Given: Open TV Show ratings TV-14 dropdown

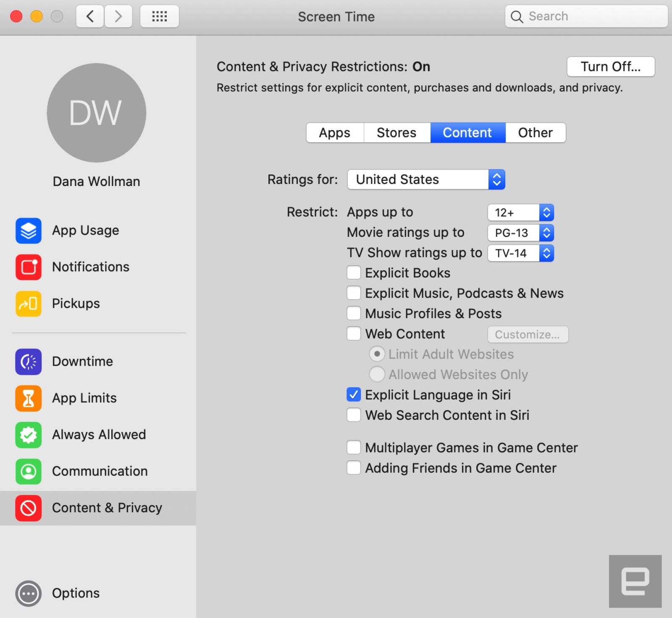Looking at the screenshot, I should click(521, 253).
